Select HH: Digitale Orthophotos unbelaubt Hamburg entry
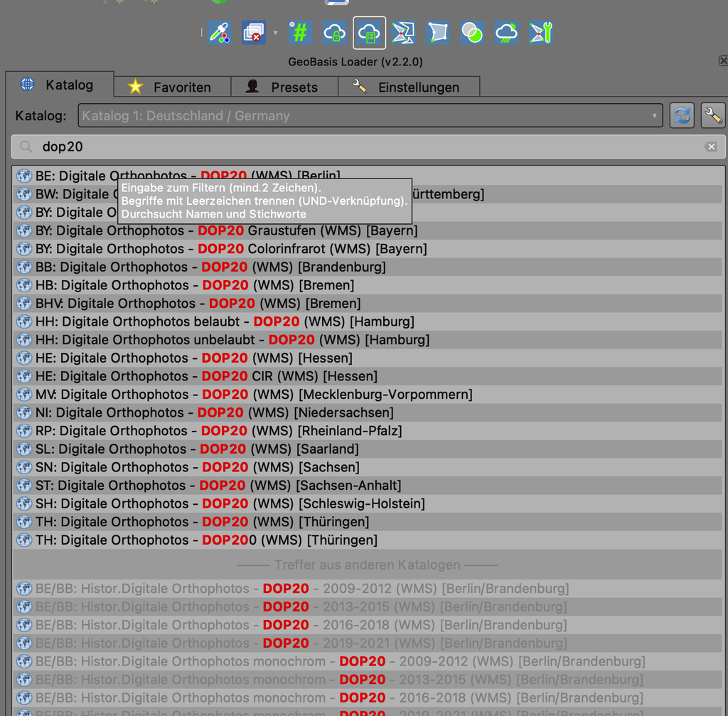The width and height of the screenshot is (728, 716). [368, 340]
